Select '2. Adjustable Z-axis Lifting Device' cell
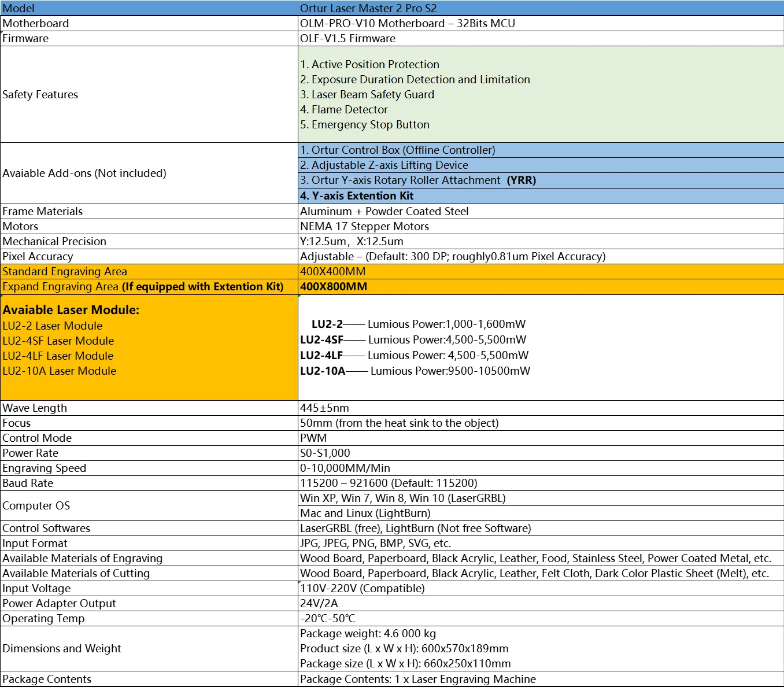 (x=541, y=165)
